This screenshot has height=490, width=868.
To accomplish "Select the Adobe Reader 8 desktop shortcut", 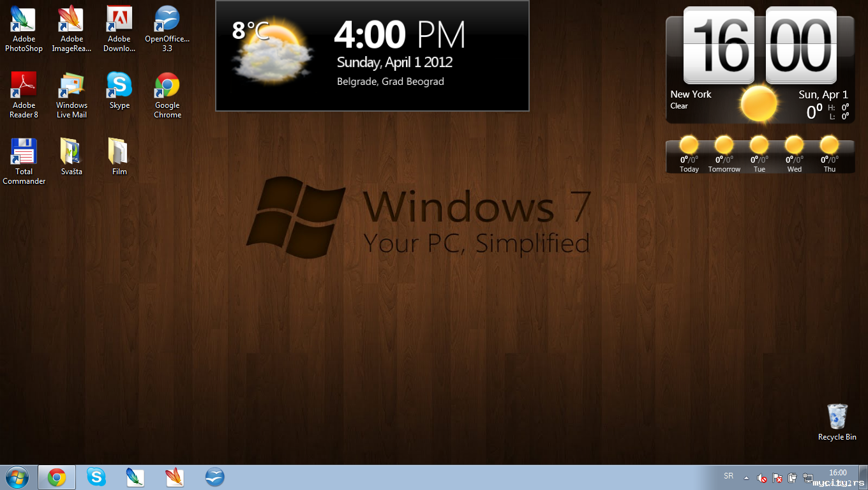I will pos(24,96).
